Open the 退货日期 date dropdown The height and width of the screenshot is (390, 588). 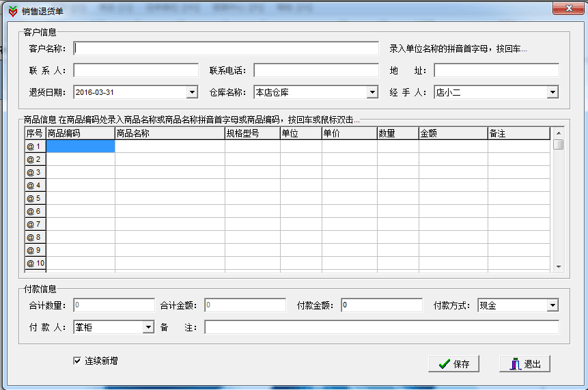pos(192,92)
